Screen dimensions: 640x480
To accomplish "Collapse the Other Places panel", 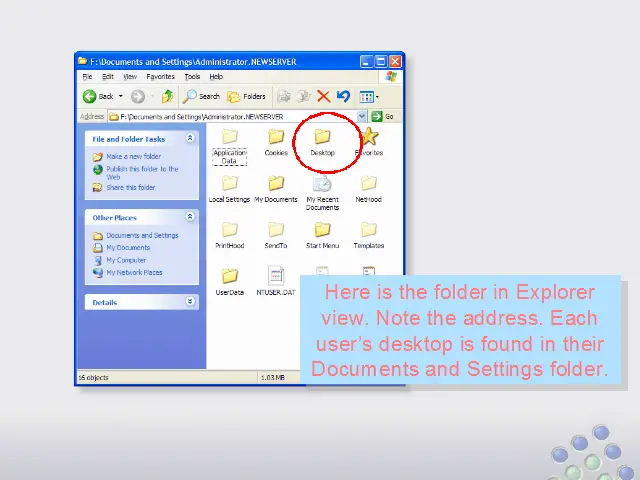I will click(x=190, y=217).
